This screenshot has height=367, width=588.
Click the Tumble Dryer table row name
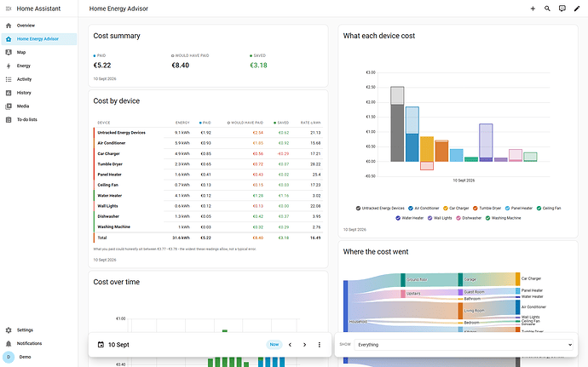110,164
